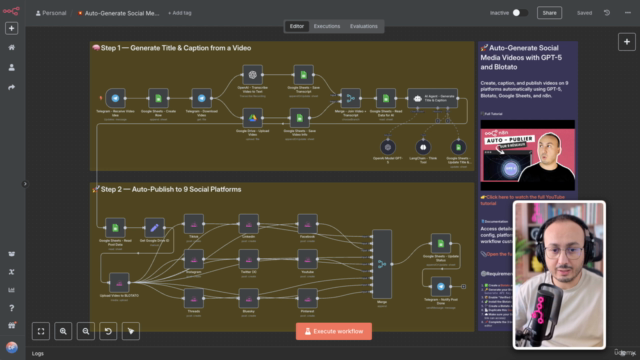
Task: Click the Execute workflow button
Action: (334, 331)
